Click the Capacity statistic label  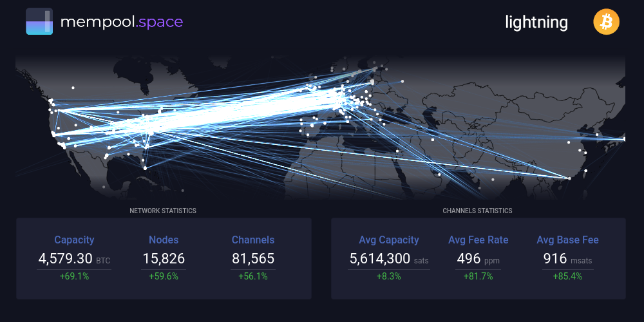[74, 240]
